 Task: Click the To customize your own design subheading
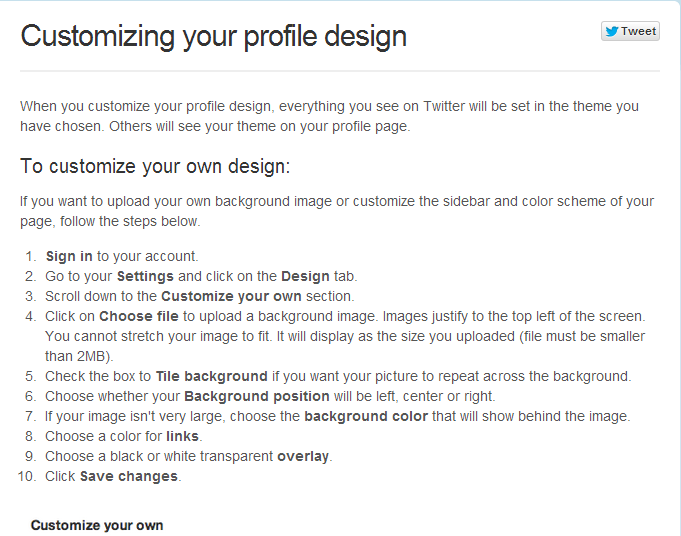pos(155,166)
